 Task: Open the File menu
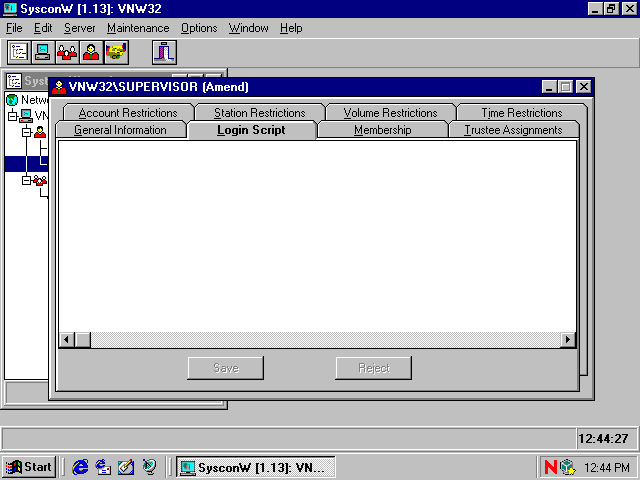point(14,28)
